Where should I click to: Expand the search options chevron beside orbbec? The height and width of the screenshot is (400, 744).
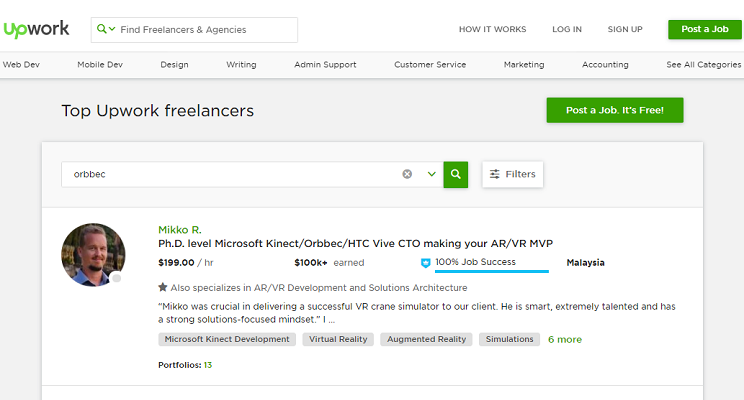pyautogui.click(x=431, y=174)
